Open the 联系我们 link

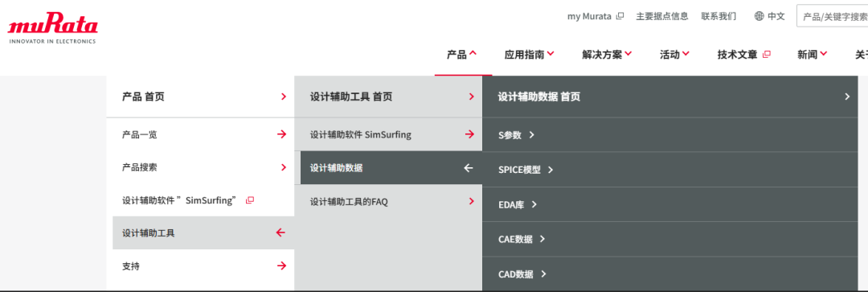719,16
